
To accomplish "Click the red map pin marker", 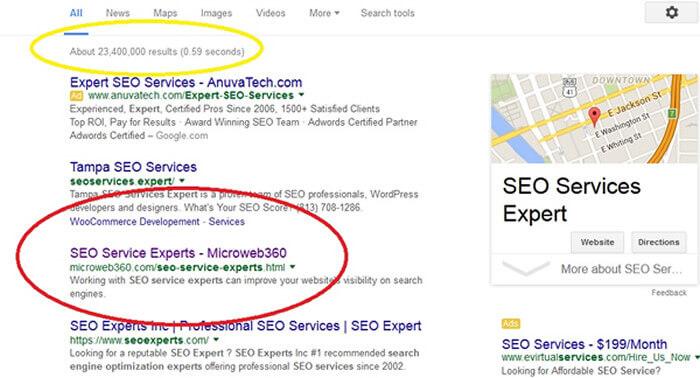I will click(x=594, y=116).
